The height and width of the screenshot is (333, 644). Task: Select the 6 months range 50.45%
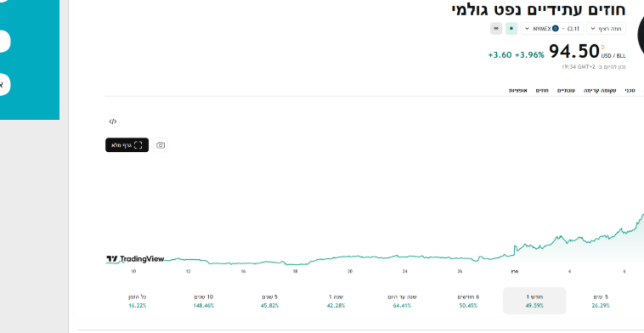point(468,301)
